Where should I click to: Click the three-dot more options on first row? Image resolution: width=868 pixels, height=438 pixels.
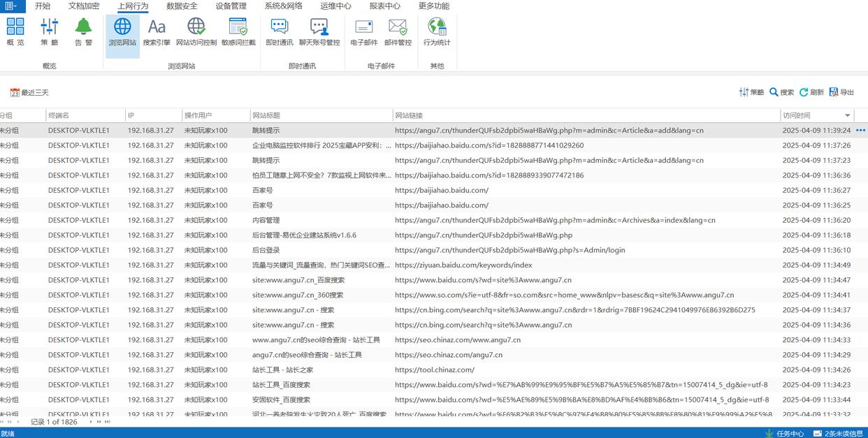click(x=860, y=130)
